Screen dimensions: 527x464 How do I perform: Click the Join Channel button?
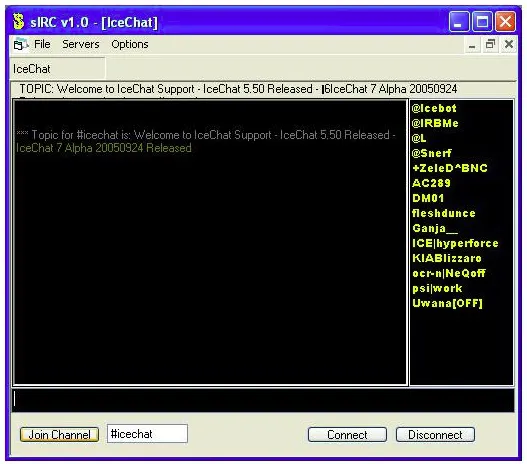coord(59,434)
